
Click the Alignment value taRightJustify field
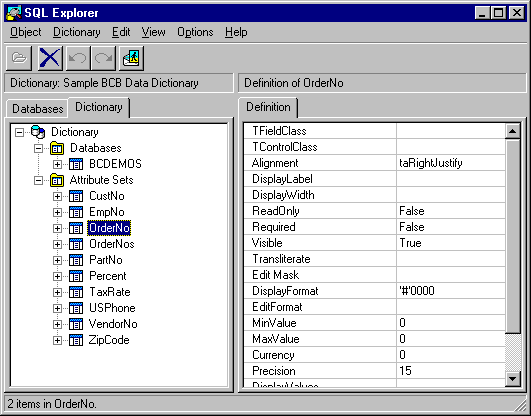[x=451, y=163]
